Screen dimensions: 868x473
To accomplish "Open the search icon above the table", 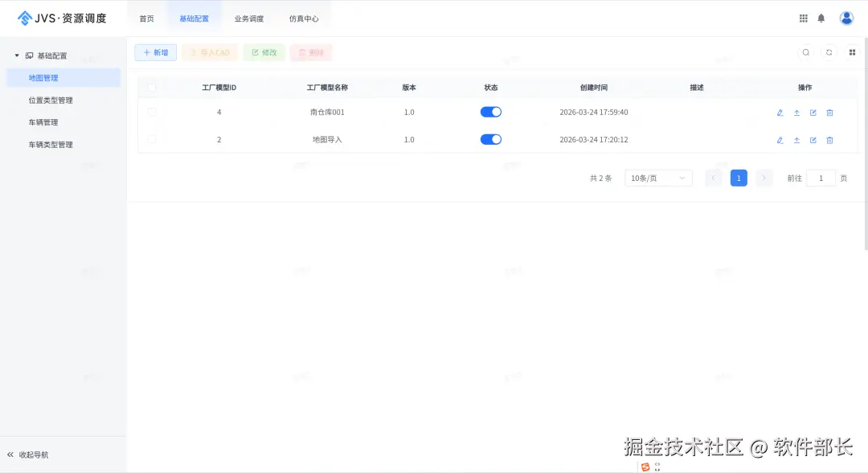I will (805, 51).
